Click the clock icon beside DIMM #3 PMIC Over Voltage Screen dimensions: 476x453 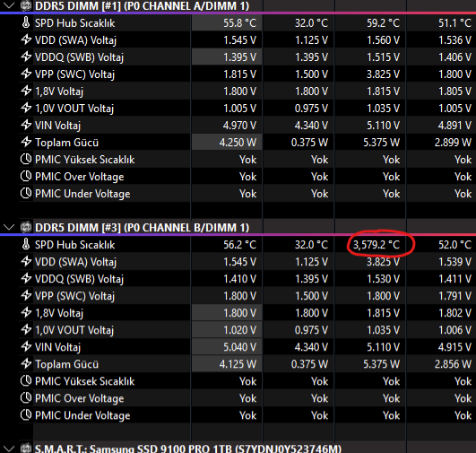point(26,397)
